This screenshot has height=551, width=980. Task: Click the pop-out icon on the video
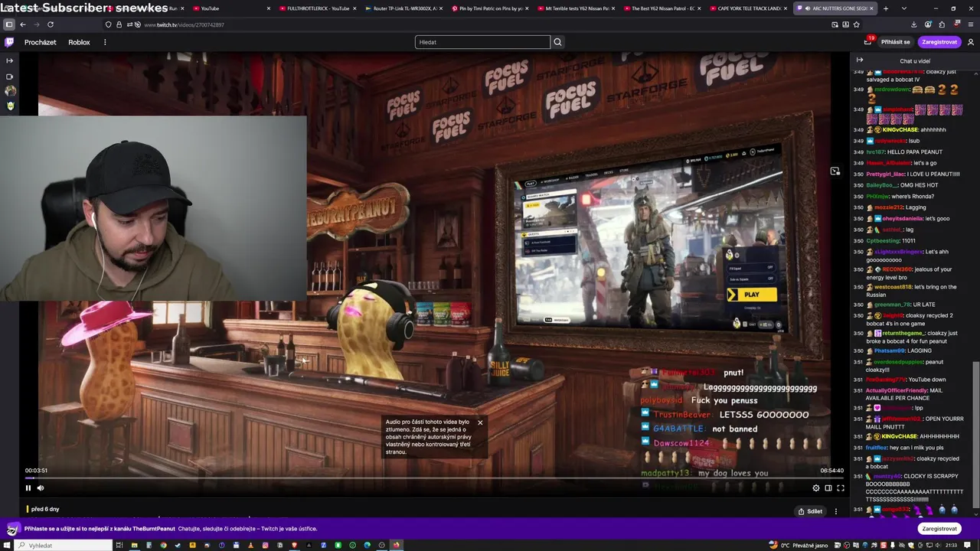pos(835,171)
